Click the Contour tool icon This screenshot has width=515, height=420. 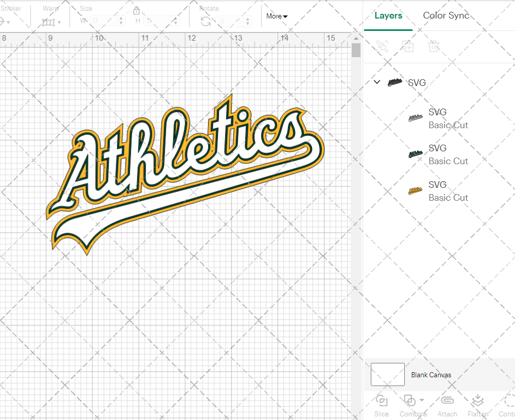click(509, 401)
